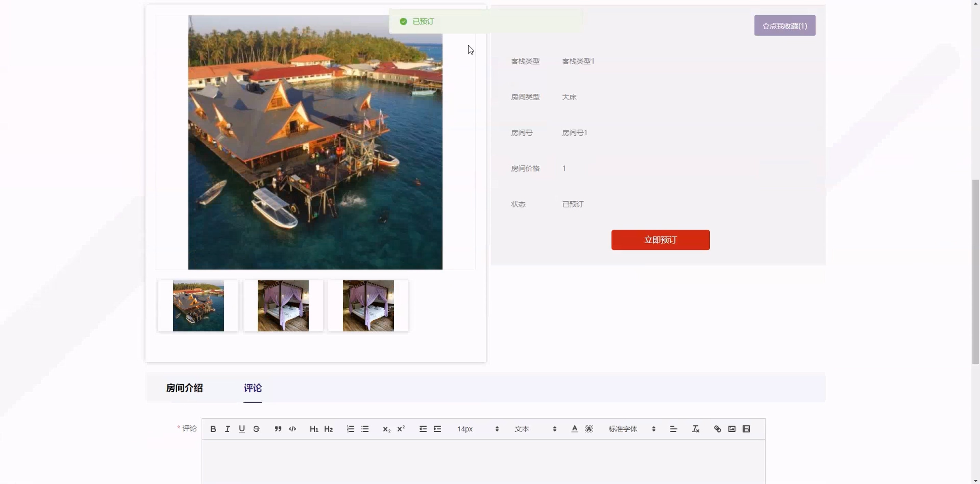Image resolution: width=980 pixels, height=484 pixels.
Task: Clear text formatting
Action: click(695, 429)
